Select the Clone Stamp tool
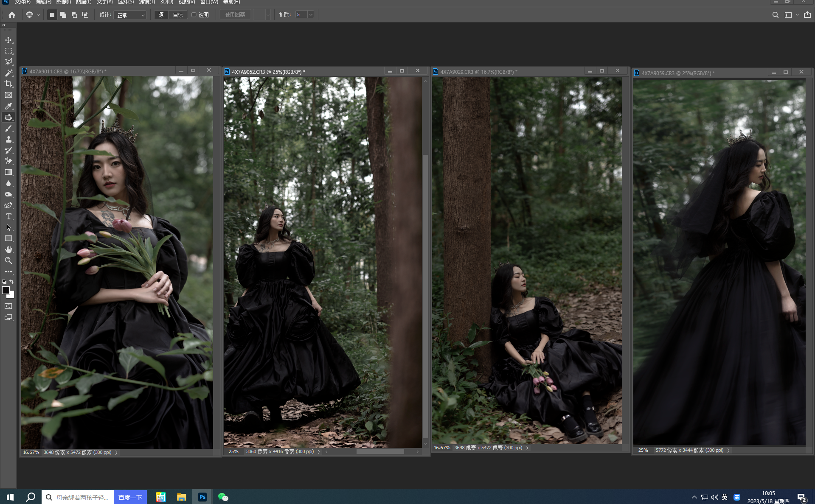The image size is (815, 504). pos(8,139)
